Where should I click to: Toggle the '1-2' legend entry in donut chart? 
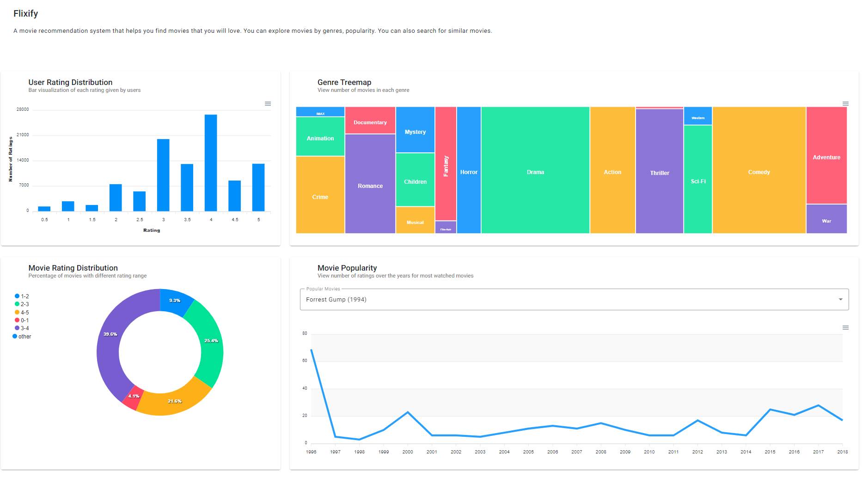coord(24,296)
